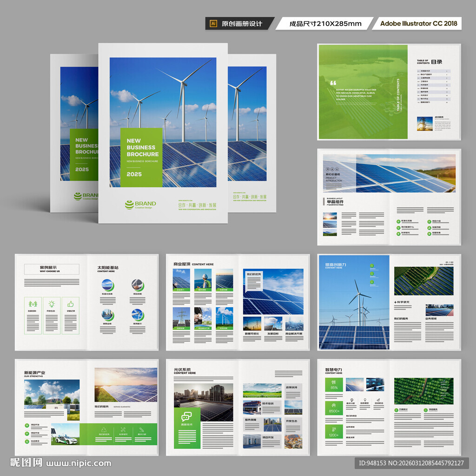Image resolution: width=476 pixels, height=476 pixels.
Task: Click the 2025 year on the front cover
Action: (x=134, y=174)
